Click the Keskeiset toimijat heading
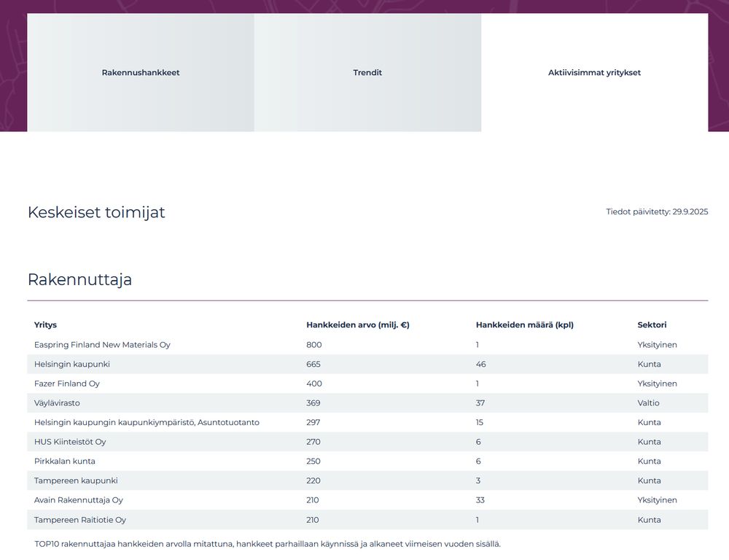This screenshot has height=560, width=729. pos(96,212)
